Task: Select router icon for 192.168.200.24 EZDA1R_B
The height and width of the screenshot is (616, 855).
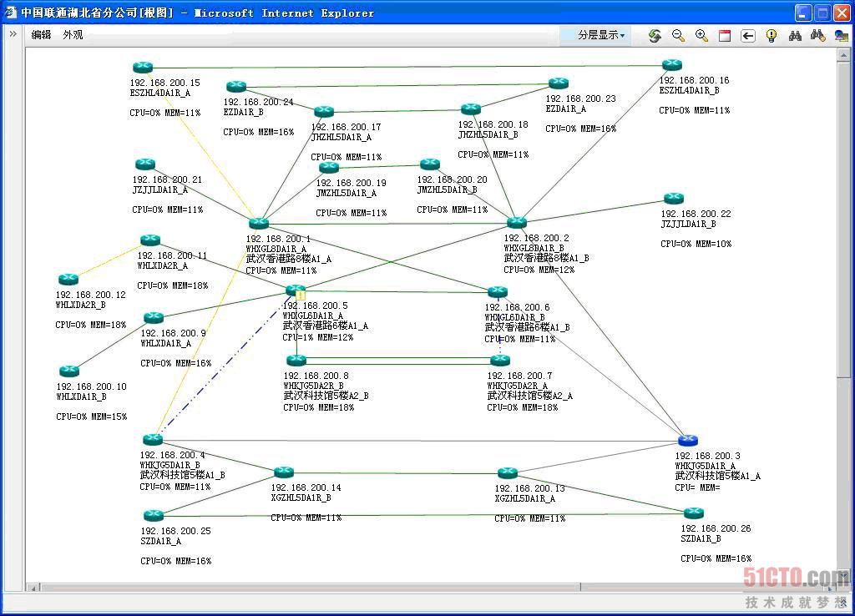Action: coord(236,86)
